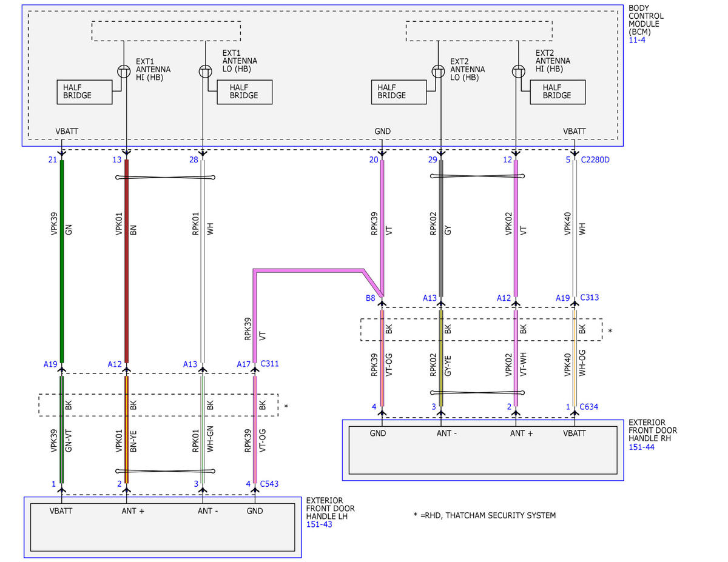
Task: Click the WH-OG wire color label
Action: click(582, 365)
